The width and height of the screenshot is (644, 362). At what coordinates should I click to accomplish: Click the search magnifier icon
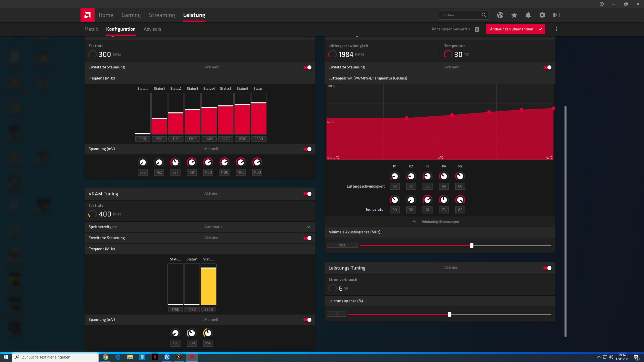click(484, 15)
